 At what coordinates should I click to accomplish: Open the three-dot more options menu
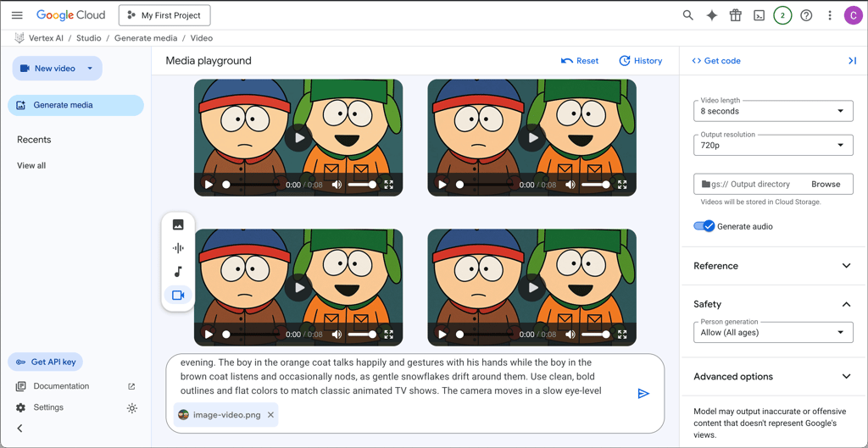(x=829, y=15)
